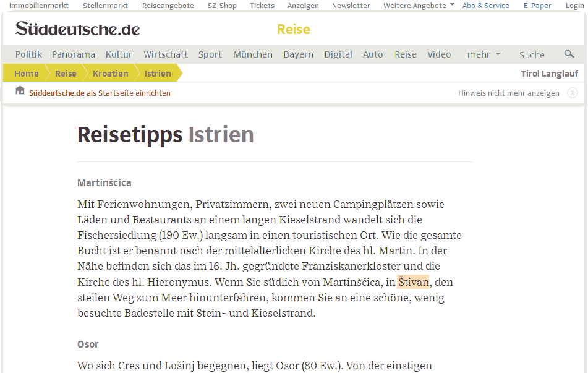Open Stellenmarkt in top bar
The image size is (588, 373).
(x=105, y=5)
